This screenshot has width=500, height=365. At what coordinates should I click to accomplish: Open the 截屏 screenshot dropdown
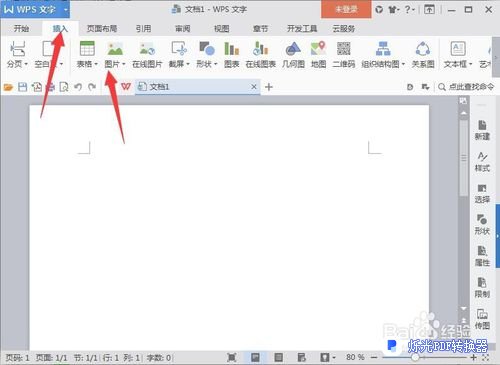(188, 64)
